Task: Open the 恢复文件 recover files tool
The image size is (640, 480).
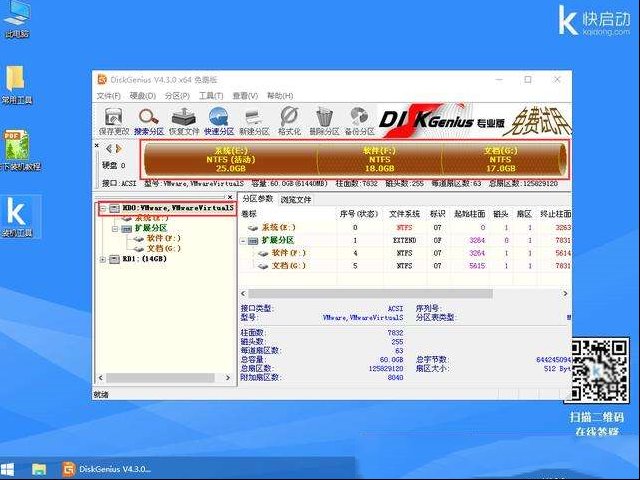Action: click(184, 120)
